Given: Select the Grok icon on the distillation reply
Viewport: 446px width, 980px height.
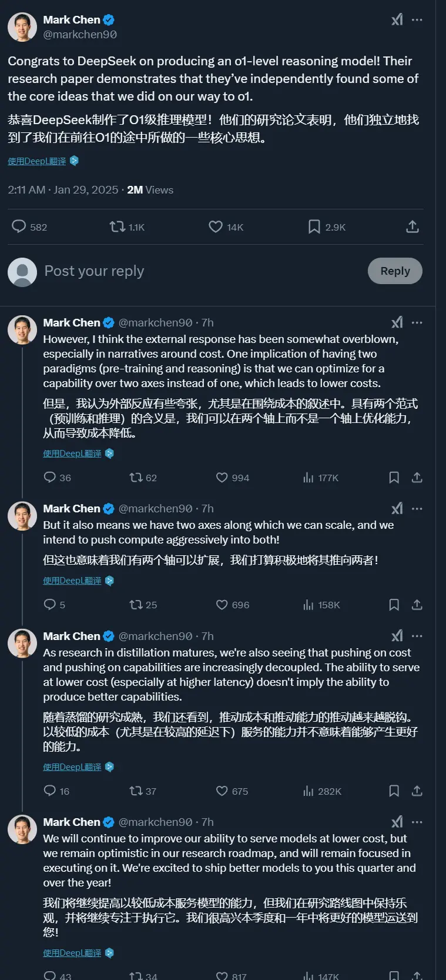Looking at the screenshot, I should coord(397,636).
